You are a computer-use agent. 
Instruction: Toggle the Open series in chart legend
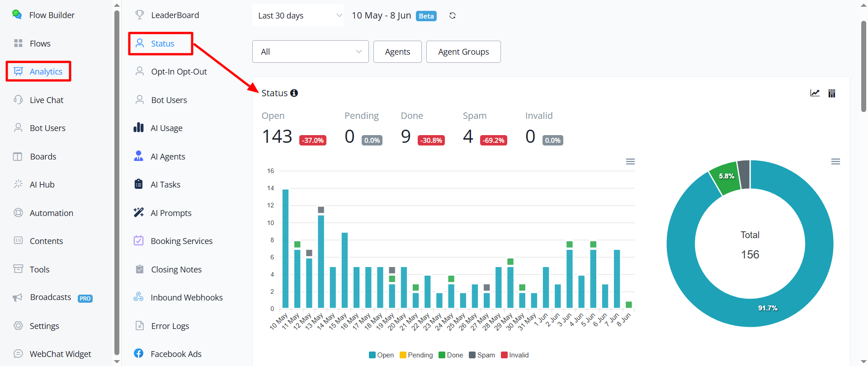(381, 355)
